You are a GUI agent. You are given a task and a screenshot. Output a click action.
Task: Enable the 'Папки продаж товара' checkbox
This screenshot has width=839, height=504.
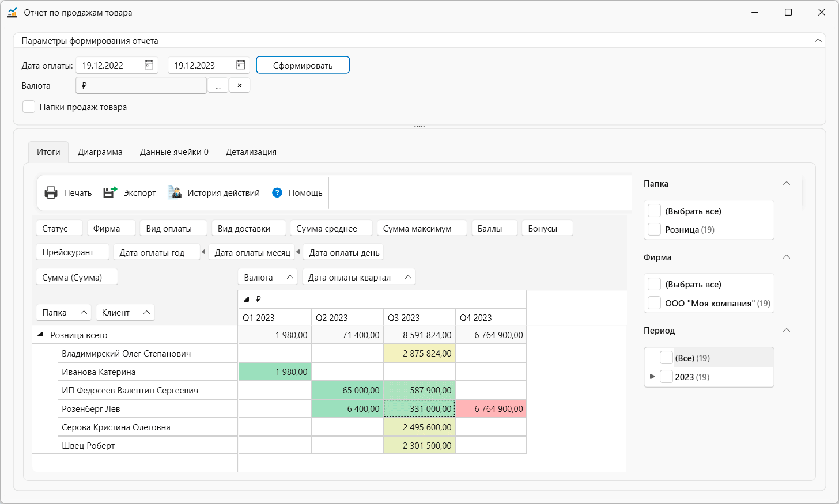(x=29, y=107)
